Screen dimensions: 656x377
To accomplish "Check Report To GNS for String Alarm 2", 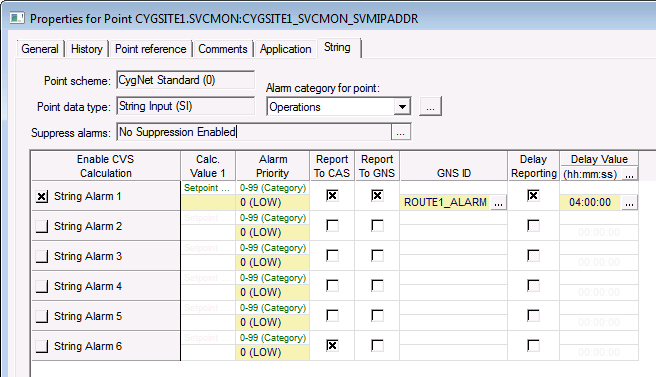I will pos(377,226).
